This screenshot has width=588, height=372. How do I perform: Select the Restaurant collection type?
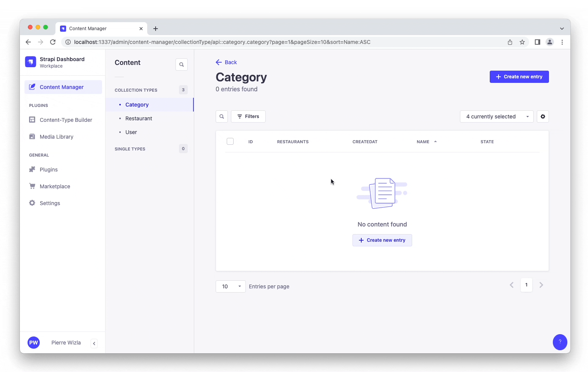pos(138,118)
